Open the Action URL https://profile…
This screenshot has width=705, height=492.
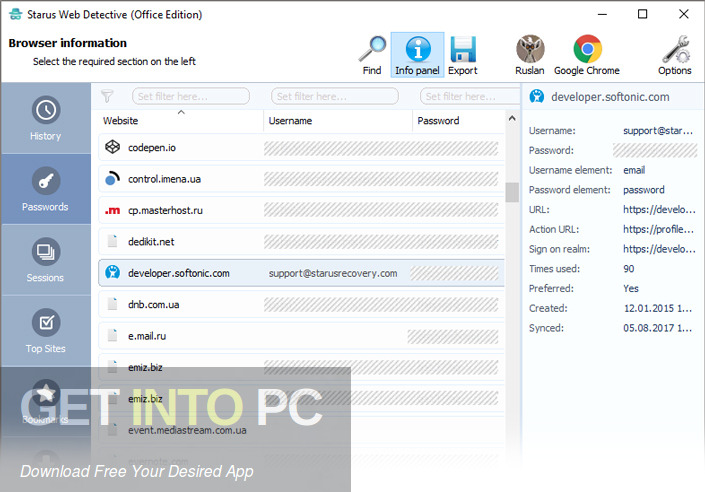click(659, 229)
